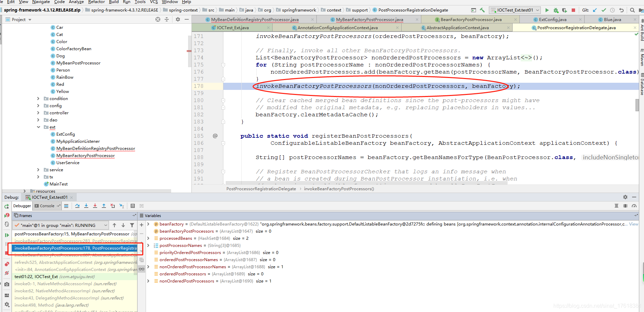The image size is (644, 312).
Task: Toggle watches view glasses icon
Action: pyautogui.click(x=142, y=269)
